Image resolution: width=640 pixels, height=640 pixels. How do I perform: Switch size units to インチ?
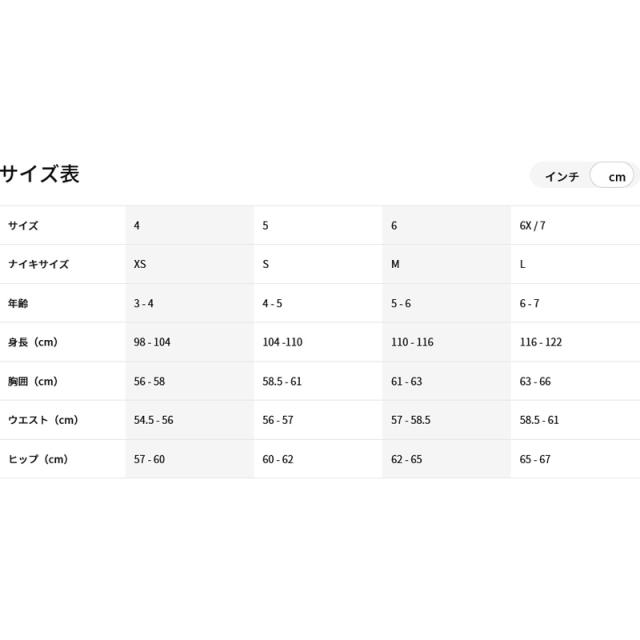561,176
